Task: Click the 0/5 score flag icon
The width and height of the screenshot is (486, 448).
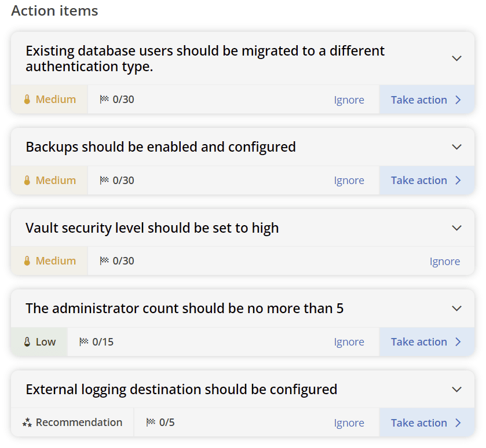Action: coord(151,423)
